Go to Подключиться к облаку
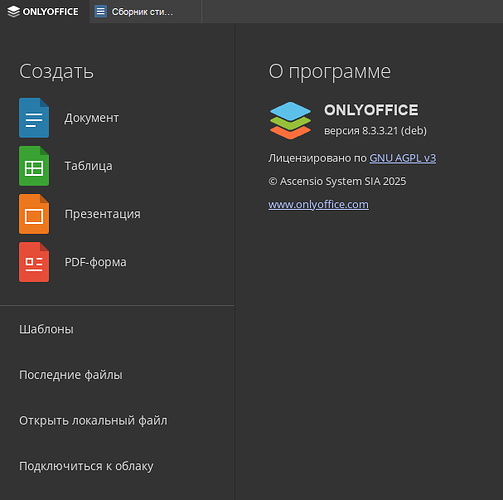503x500 pixels. (86, 466)
